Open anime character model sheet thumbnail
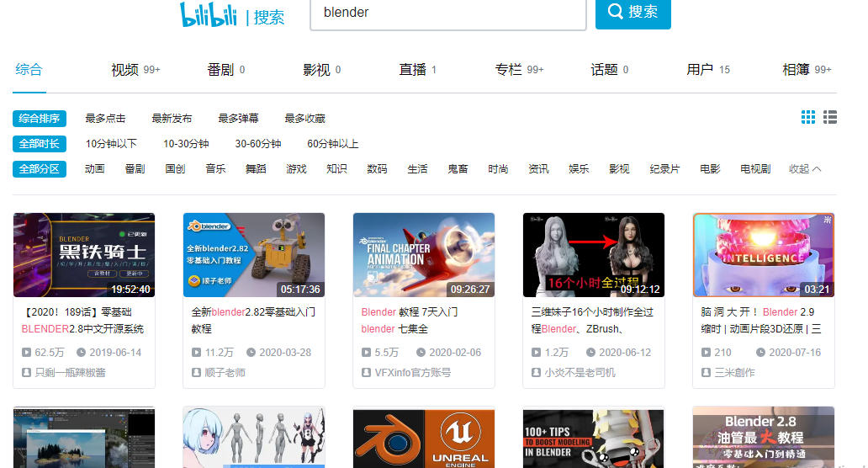Screen dimensions: 868x468 (254, 438)
